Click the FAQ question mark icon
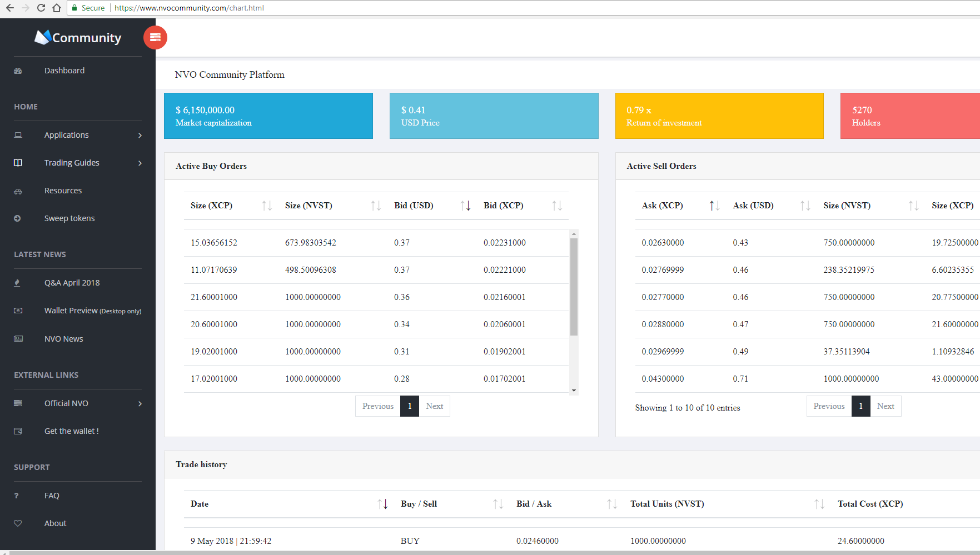980x555 pixels. tap(17, 496)
